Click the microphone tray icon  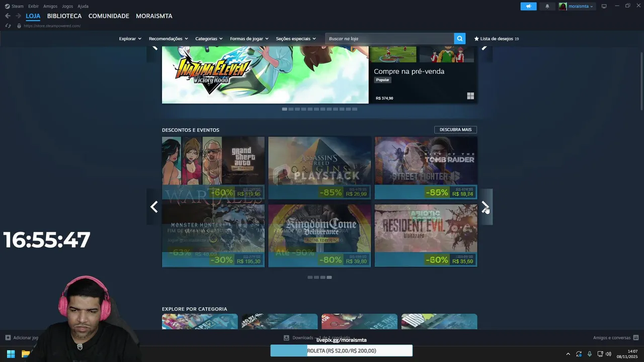coord(590,354)
